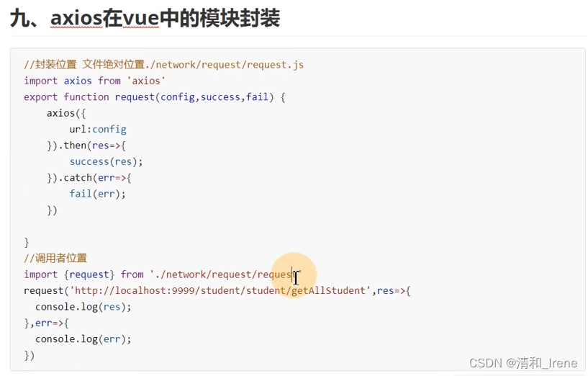Click the line 'fail(err);'

click(x=97, y=194)
